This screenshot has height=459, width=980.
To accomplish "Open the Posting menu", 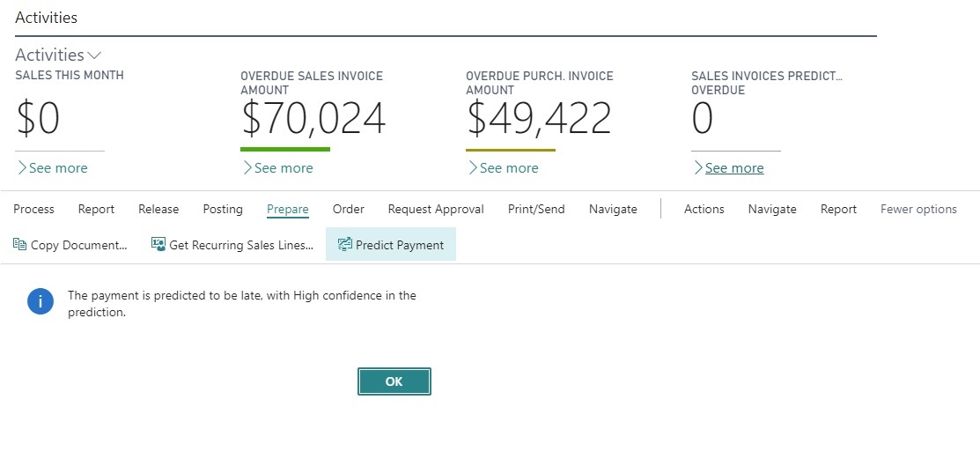I will [223, 209].
